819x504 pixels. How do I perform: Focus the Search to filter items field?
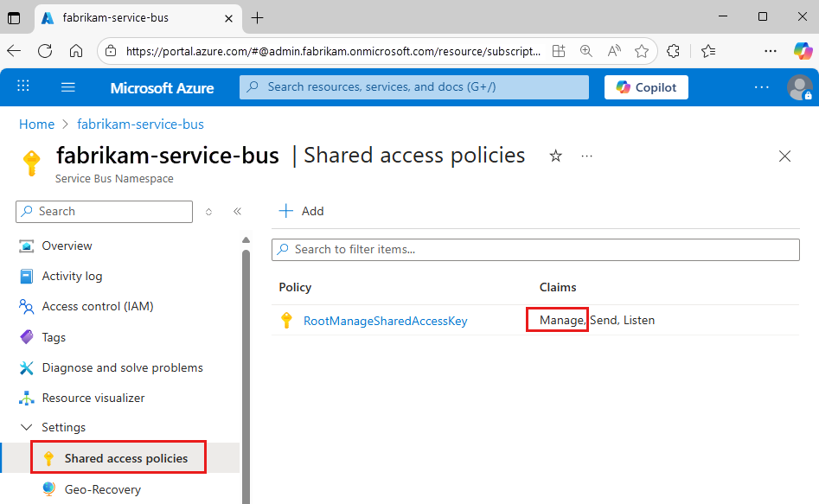pyautogui.click(x=536, y=249)
